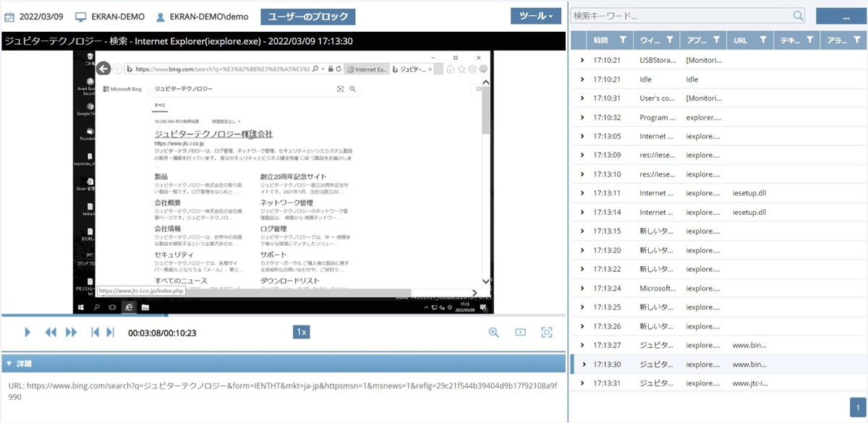Viewport: 868px width, 423px height.
Task: Click the calendar icon beside 2022/03/09
Action: (10, 16)
